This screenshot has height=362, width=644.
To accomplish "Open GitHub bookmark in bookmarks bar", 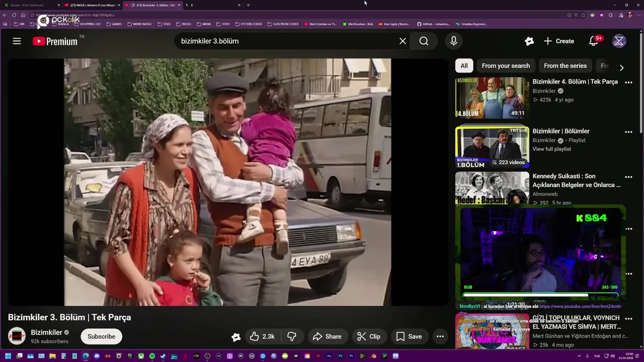I will [433, 24].
